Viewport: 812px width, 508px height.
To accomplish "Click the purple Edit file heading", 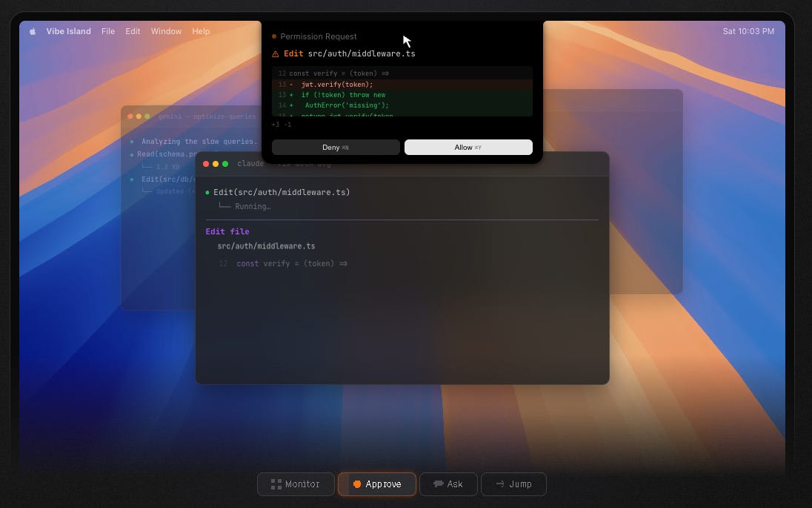I will 227,231.
